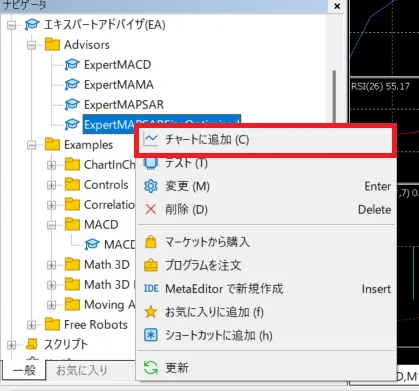The image size is (419, 391).
Task: Click the Correlation folder icon
Action: click(72, 204)
